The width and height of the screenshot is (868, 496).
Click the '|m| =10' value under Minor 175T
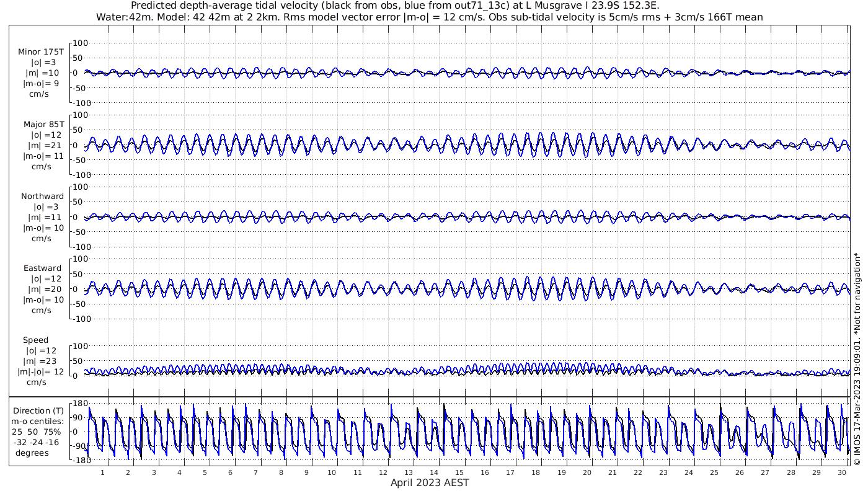tap(44, 73)
